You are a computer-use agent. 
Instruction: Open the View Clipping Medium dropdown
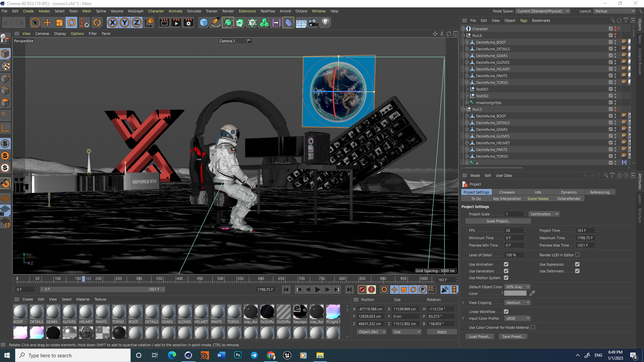pyautogui.click(x=517, y=303)
